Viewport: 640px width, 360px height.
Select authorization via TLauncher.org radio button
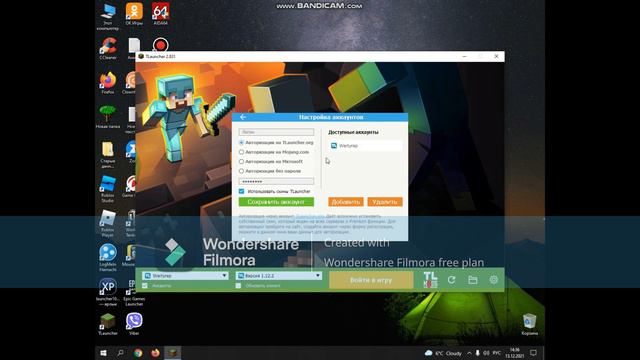pos(241,142)
